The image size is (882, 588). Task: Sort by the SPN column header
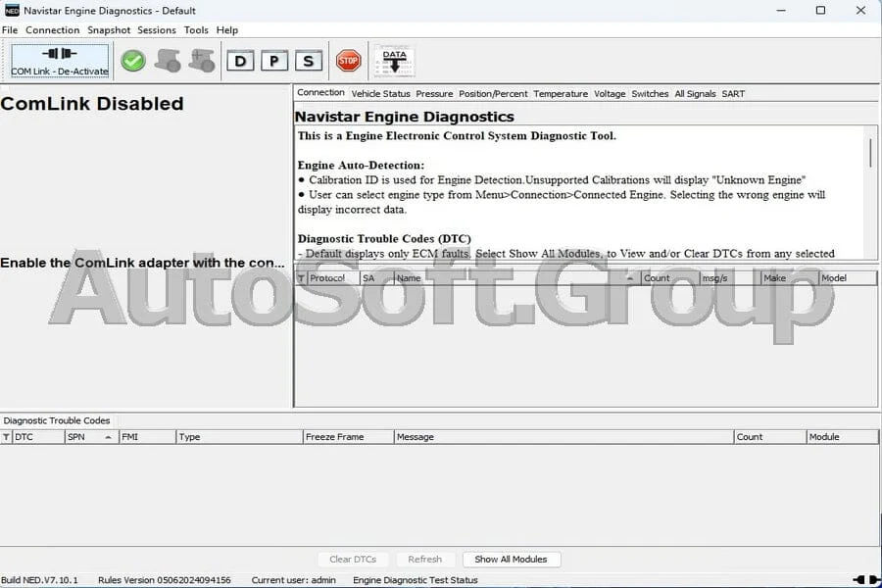click(x=91, y=437)
